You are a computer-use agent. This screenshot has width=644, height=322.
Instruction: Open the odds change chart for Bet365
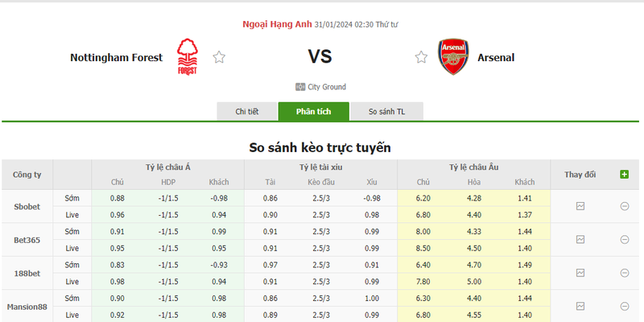click(580, 239)
